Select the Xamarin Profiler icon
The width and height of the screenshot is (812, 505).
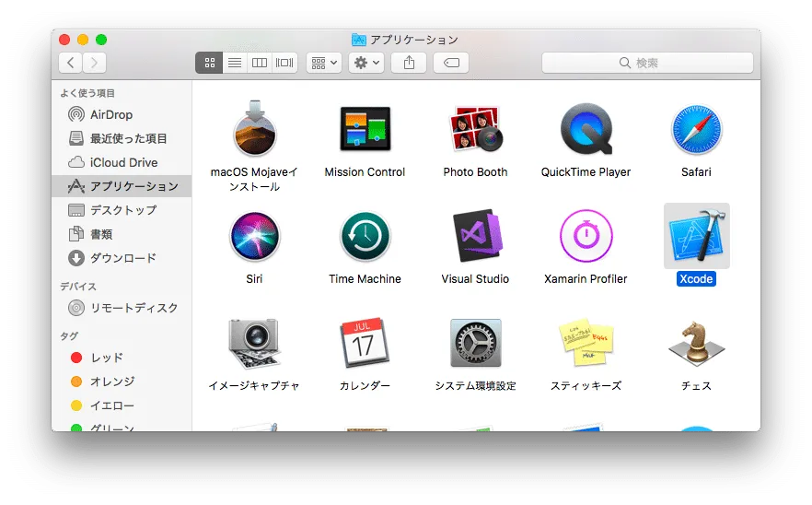586,236
